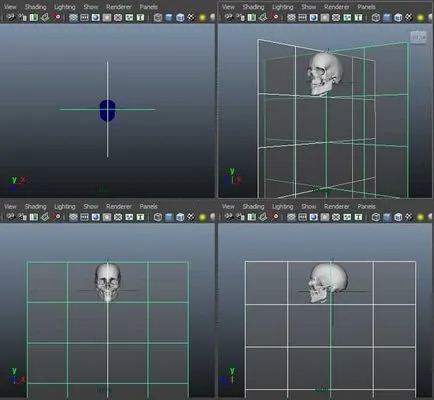Click Bookmarks icon in perspective panel
Image resolution: width=434 pixels, height=400 pixels.
252,17
